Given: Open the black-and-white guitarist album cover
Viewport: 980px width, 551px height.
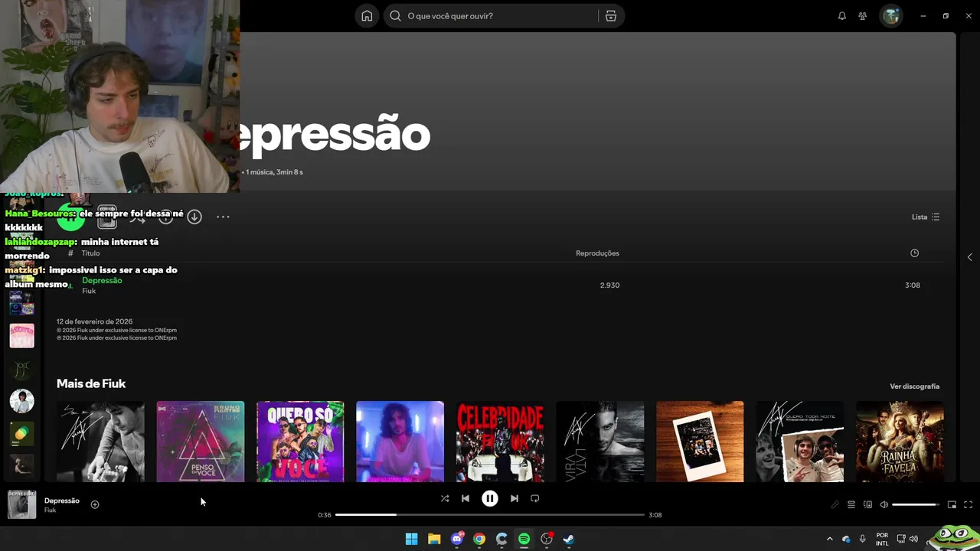Looking at the screenshot, I should click(x=100, y=442).
